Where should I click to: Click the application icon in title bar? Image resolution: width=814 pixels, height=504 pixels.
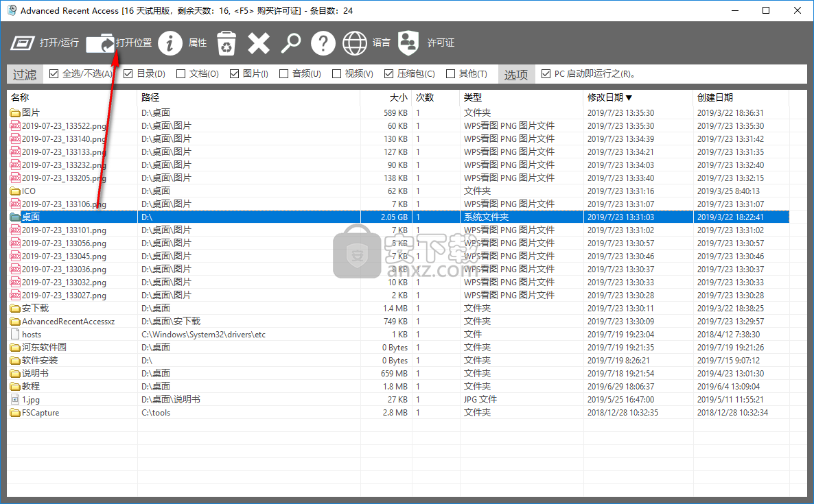tap(12, 10)
